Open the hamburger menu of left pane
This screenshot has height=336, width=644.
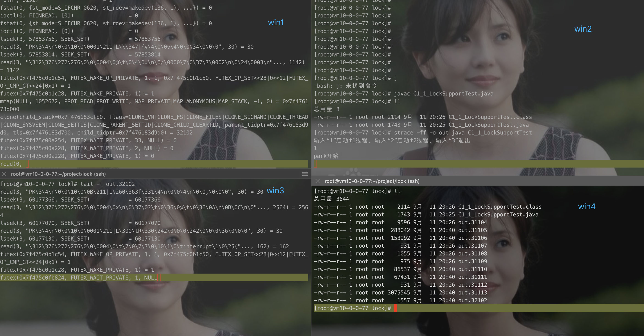[305, 174]
